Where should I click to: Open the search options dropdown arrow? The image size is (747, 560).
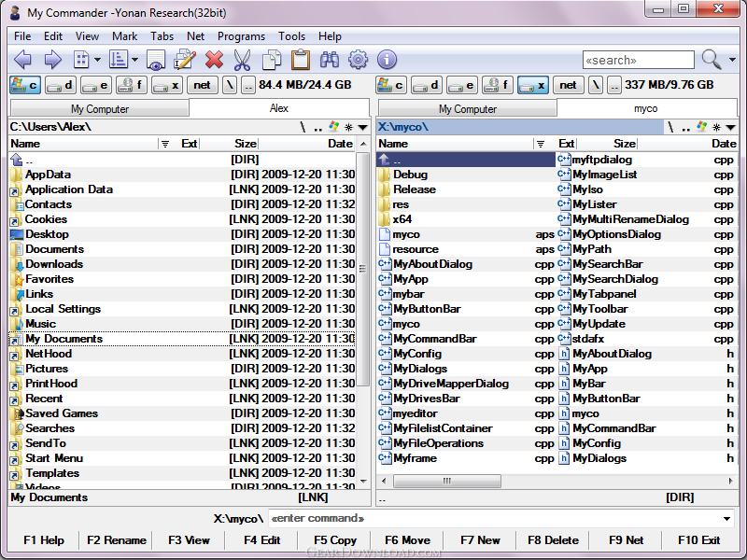click(732, 60)
